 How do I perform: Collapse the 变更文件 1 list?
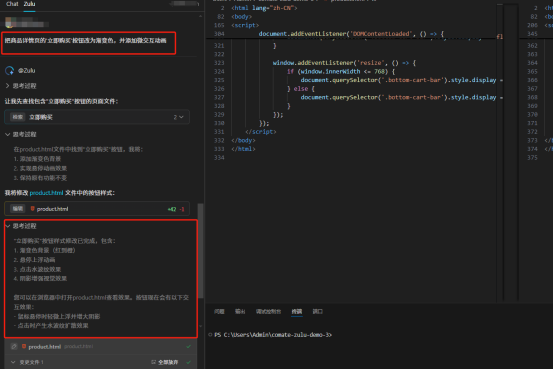pos(13,362)
